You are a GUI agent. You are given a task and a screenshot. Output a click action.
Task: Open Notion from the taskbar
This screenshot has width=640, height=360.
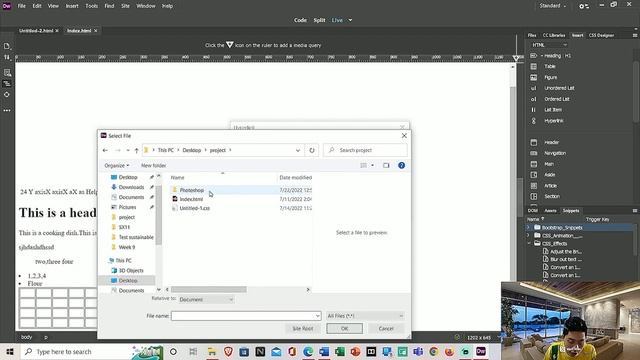[x=260, y=351]
